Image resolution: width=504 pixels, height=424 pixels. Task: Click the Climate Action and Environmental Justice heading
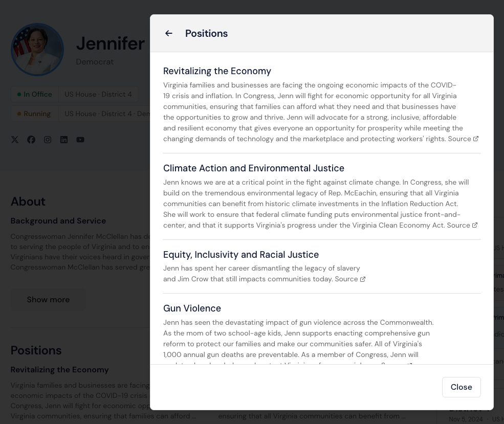[x=253, y=168]
